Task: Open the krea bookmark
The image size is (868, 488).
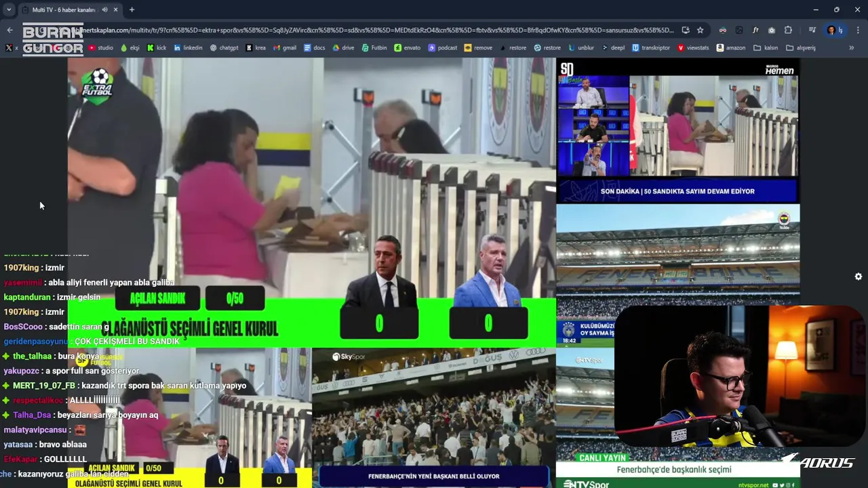Action: tap(256, 48)
